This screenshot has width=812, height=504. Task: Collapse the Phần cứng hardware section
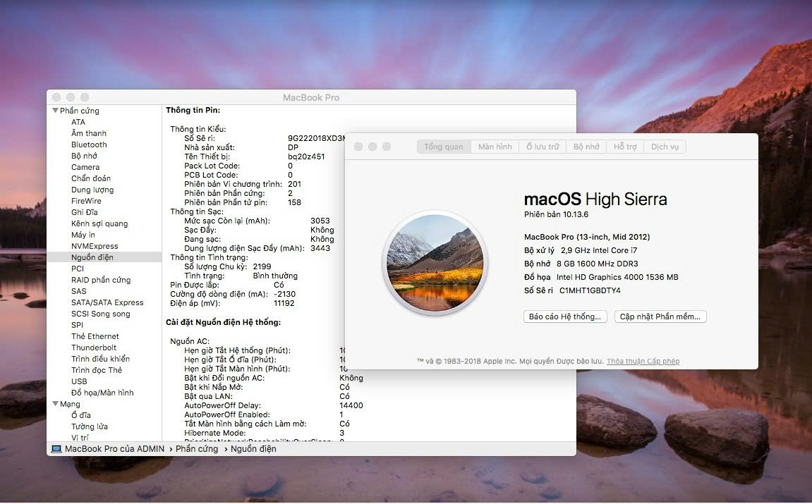click(55, 111)
